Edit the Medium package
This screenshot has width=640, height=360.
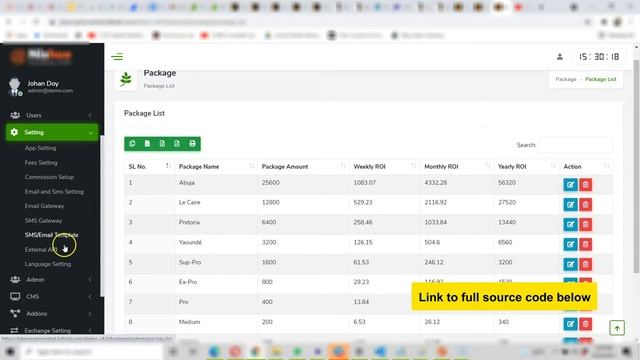point(570,324)
